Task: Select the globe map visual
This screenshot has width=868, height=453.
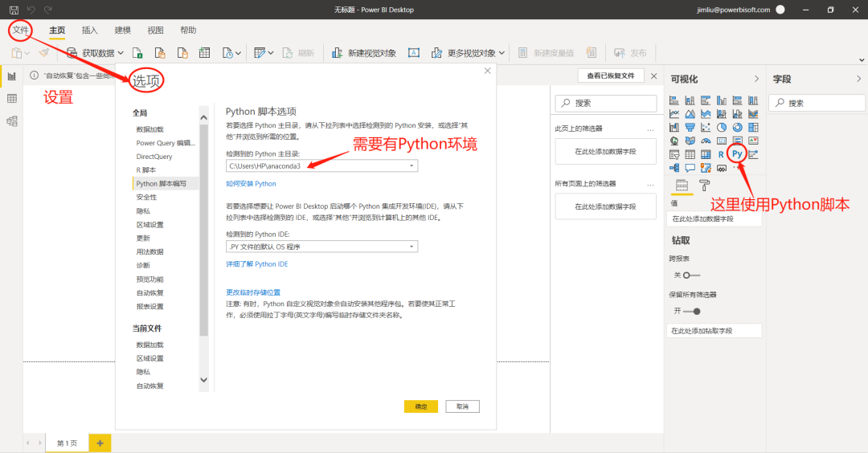Action: point(674,141)
